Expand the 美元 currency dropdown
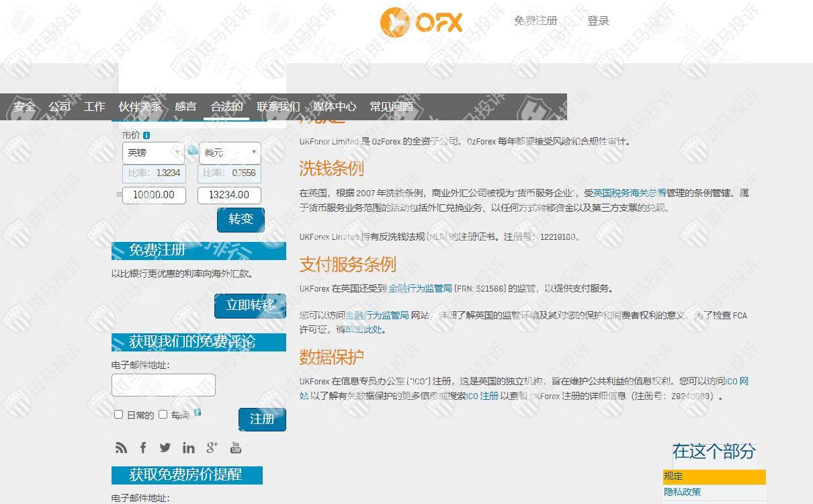The height and width of the screenshot is (504, 813). pos(229,153)
